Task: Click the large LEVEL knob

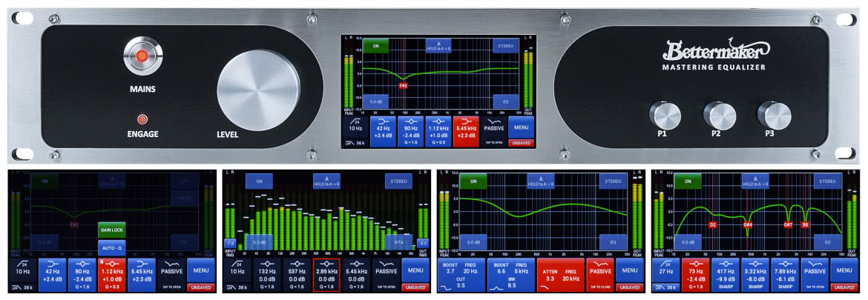Action: (x=258, y=90)
